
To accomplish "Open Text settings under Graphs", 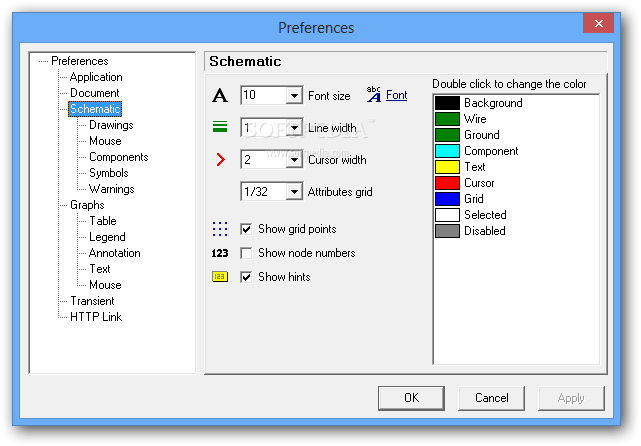I will (x=100, y=269).
